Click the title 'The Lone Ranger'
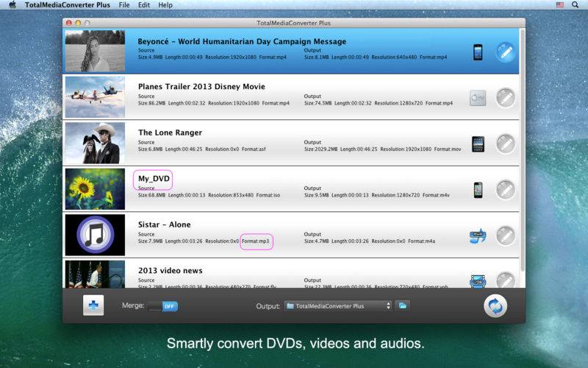The image size is (588, 368). (170, 132)
